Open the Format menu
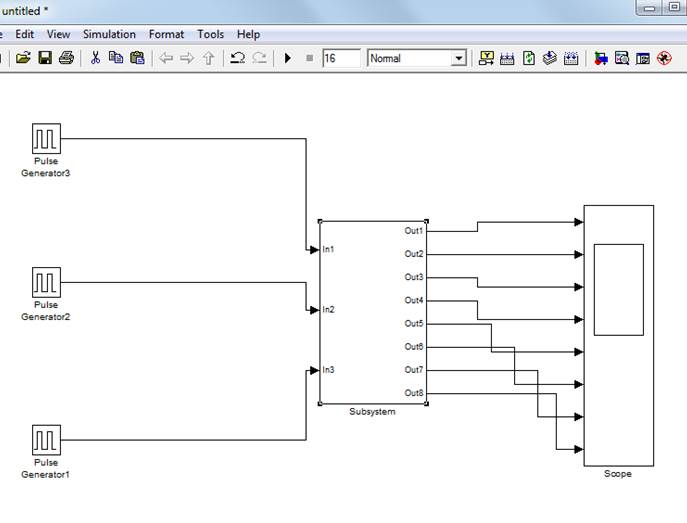This screenshot has width=687, height=523. (166, 34)
